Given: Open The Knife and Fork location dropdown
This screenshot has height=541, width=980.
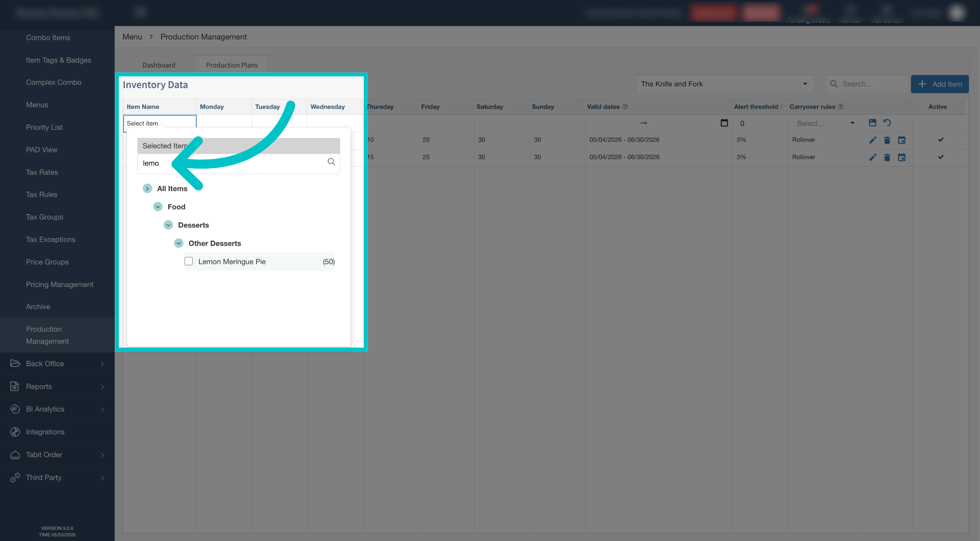Looking at the screenshot, I should [x=725, y=84].
